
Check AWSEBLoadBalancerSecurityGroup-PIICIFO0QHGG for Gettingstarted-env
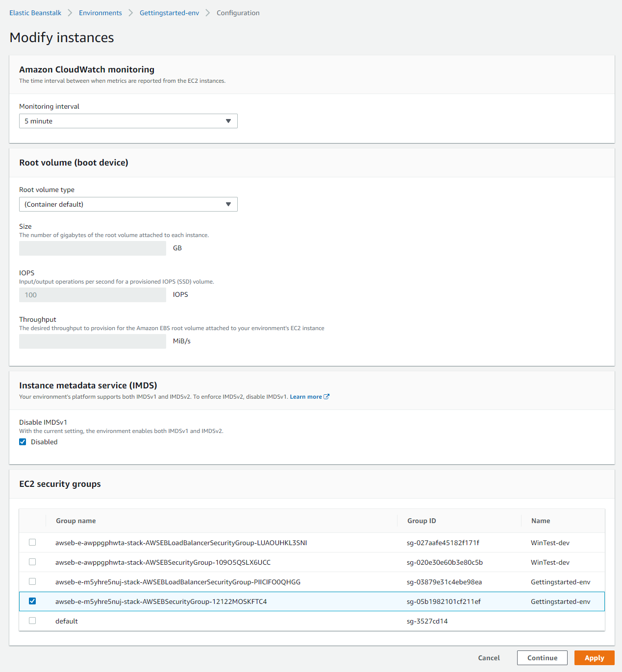click(x=32, y=581)
